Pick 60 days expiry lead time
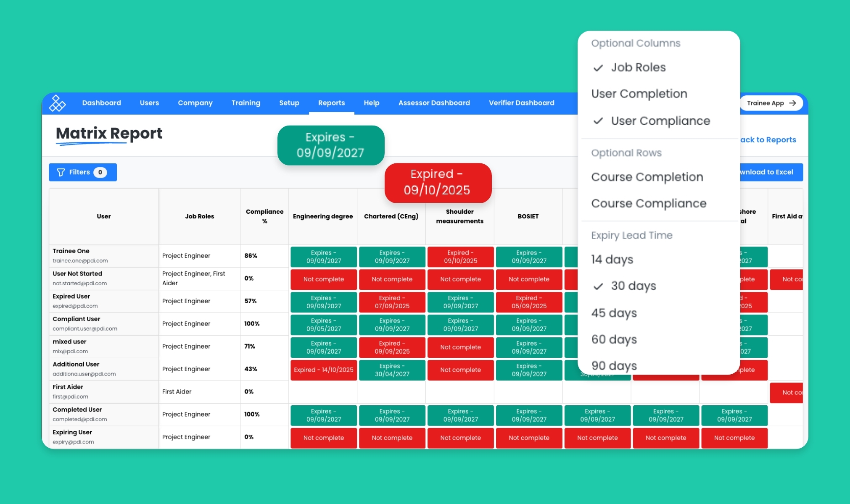850x504 pixels. pos(614,339)
